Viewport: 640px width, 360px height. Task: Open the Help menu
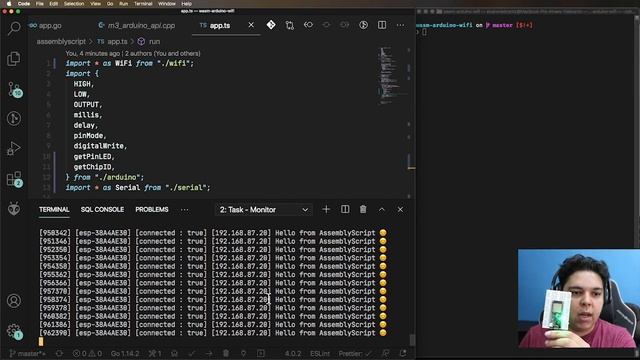pyautogui.click(x=187, y=3)
